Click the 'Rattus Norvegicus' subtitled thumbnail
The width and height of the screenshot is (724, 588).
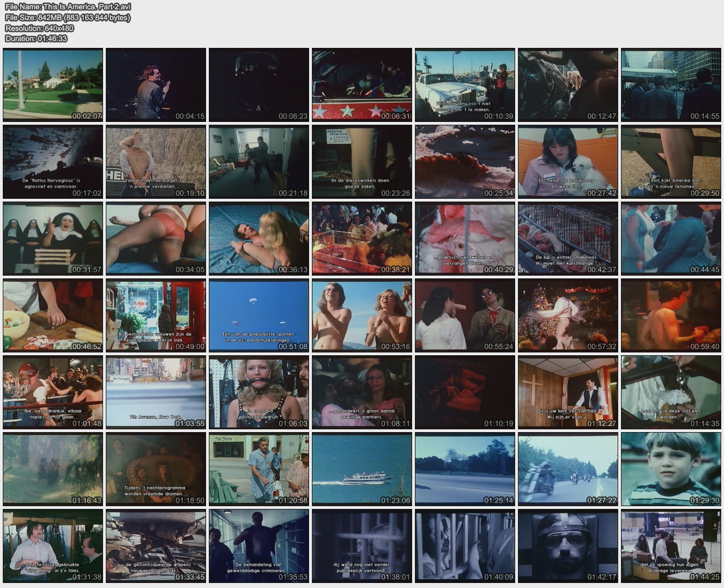pyautogui.click(x=53, y=161)
